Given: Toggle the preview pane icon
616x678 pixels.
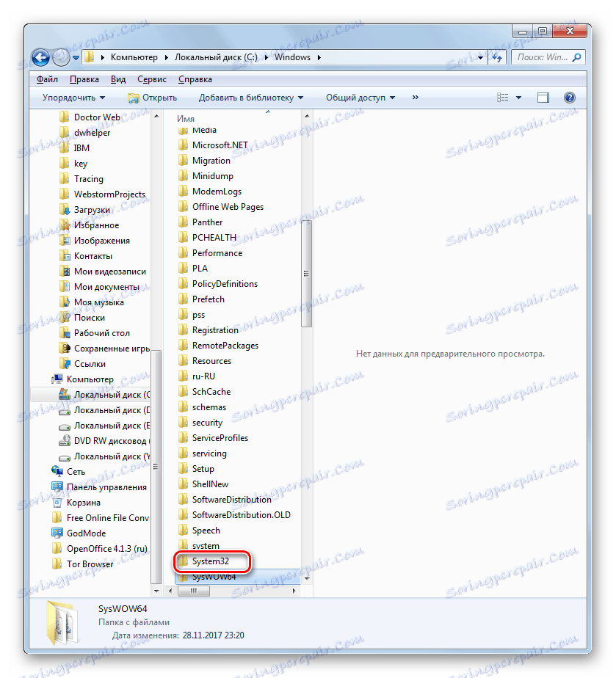Looking at the screenshot, I should [x=543, y=98].
